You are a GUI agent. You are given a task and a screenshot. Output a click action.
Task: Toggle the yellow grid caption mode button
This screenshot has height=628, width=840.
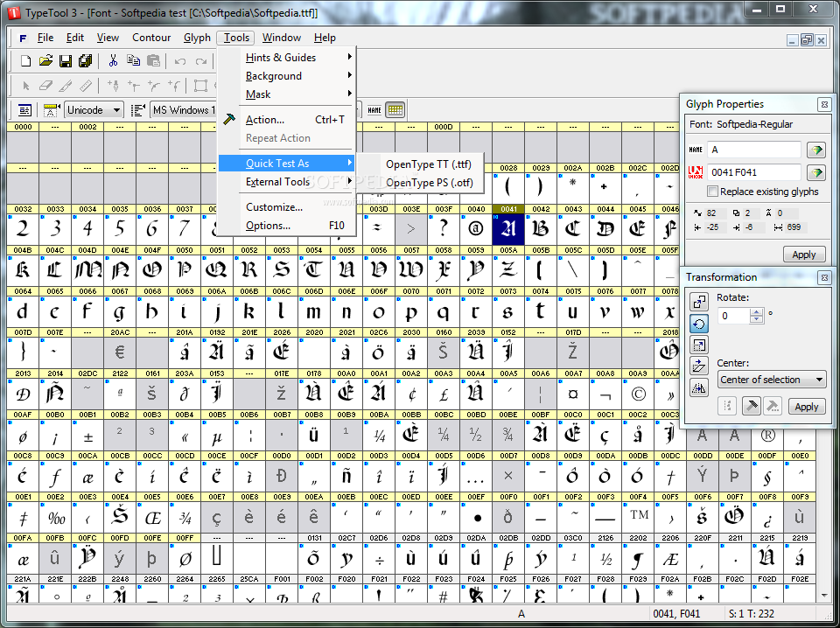(x=395, y=110)
